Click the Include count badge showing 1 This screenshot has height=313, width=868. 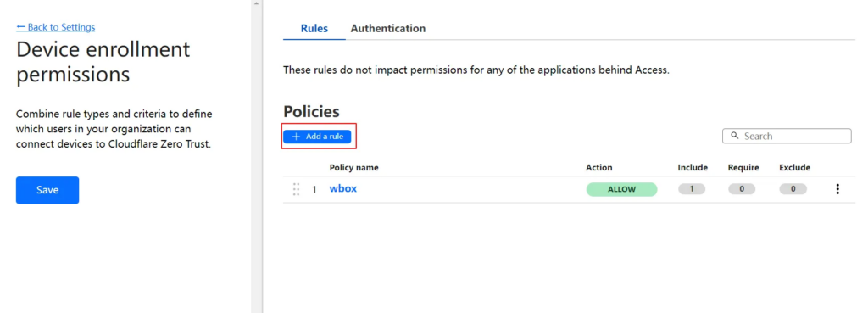pos(692,189)
